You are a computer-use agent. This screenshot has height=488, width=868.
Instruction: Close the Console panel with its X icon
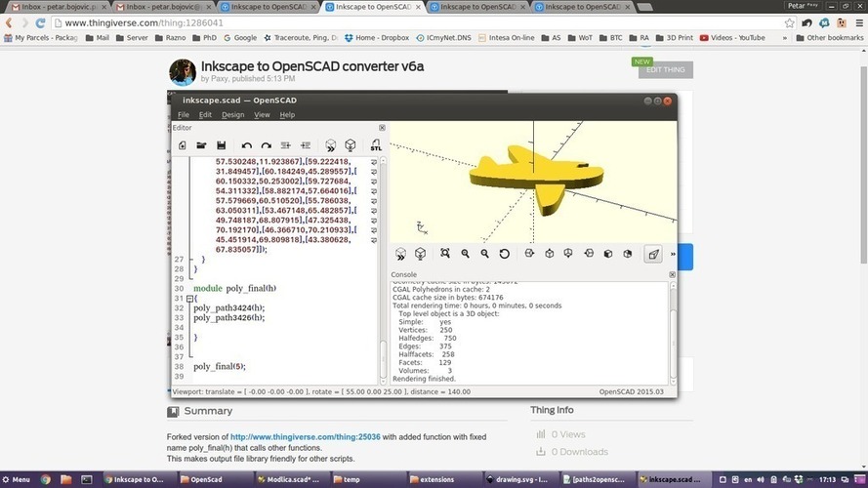[x=672, y=274]
